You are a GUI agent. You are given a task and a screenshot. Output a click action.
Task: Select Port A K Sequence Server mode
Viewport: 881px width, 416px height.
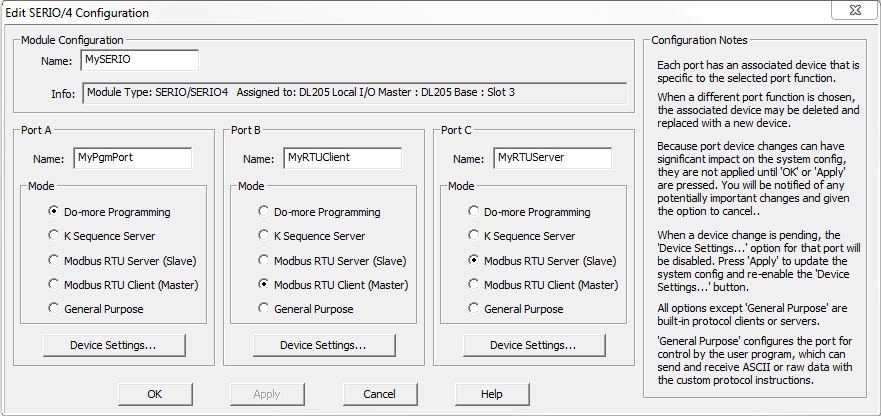54,236
